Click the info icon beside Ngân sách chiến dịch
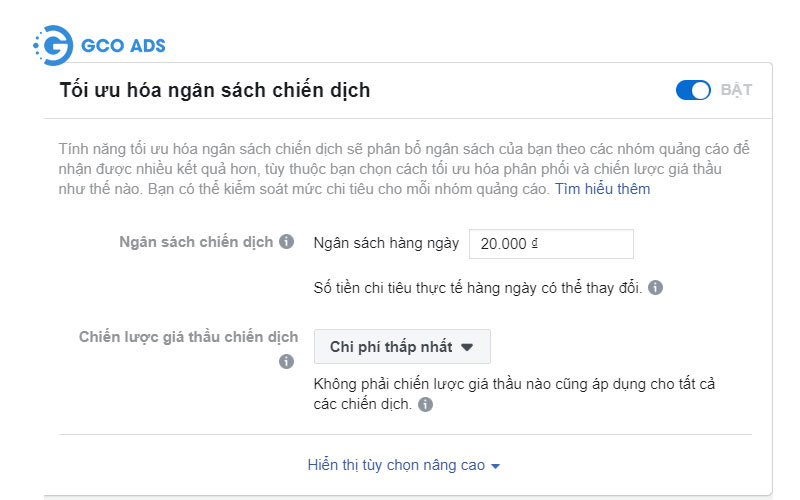The width and height of the screenshot is (800, 500). pyautogui.click(x=287, y=242)
